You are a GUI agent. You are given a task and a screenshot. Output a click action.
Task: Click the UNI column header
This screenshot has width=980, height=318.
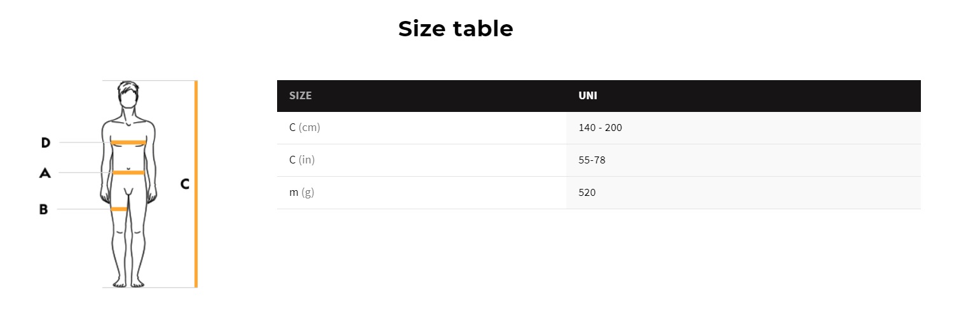click(x=587, y=96)
